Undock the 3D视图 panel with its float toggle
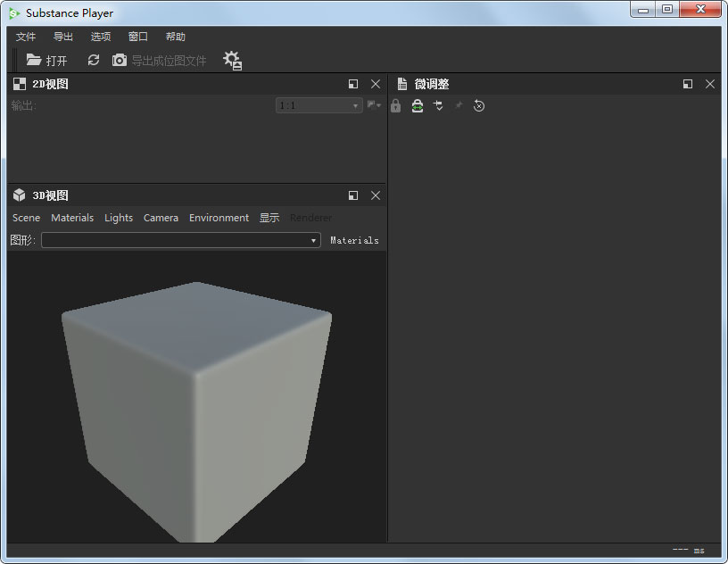Screen dimensions: 728x564 point(352,195)
